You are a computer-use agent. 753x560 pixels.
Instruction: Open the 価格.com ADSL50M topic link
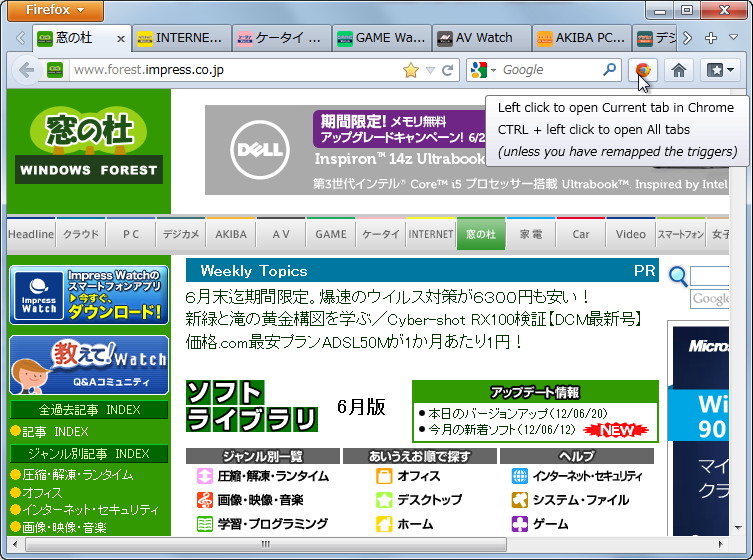(353, 341)
